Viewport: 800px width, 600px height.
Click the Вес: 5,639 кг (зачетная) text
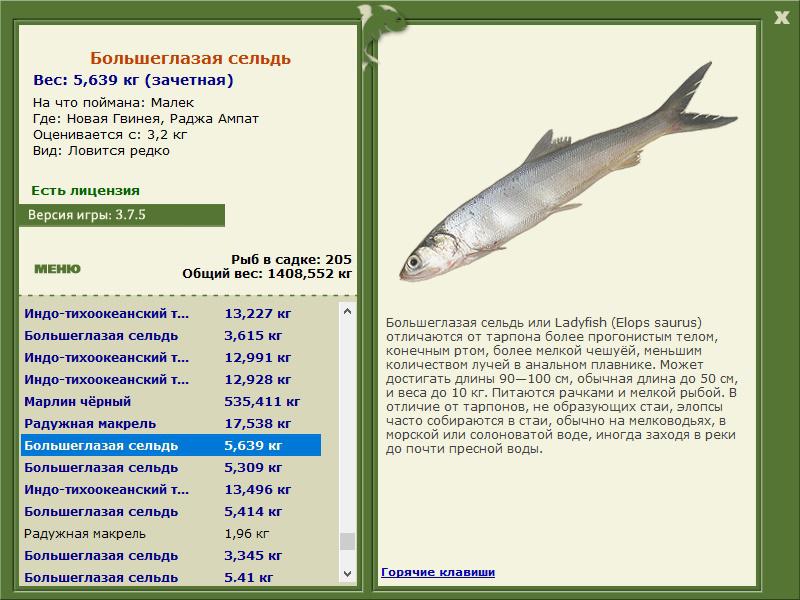(x=133, y=80)
